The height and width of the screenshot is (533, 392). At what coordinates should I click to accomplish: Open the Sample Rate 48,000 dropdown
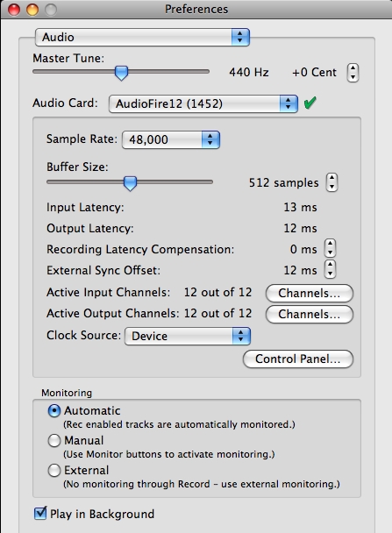pos(171,139)
